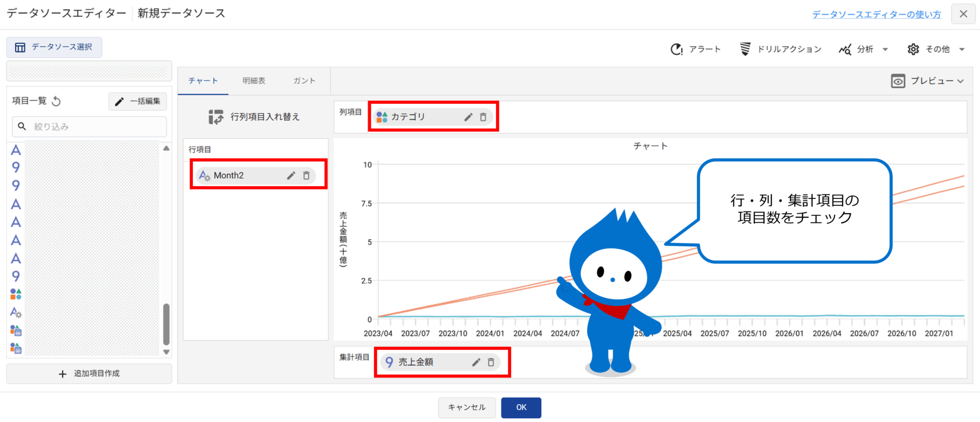Click the 絞り込み filter search field
980x422 pixels.
click(94, 127)
